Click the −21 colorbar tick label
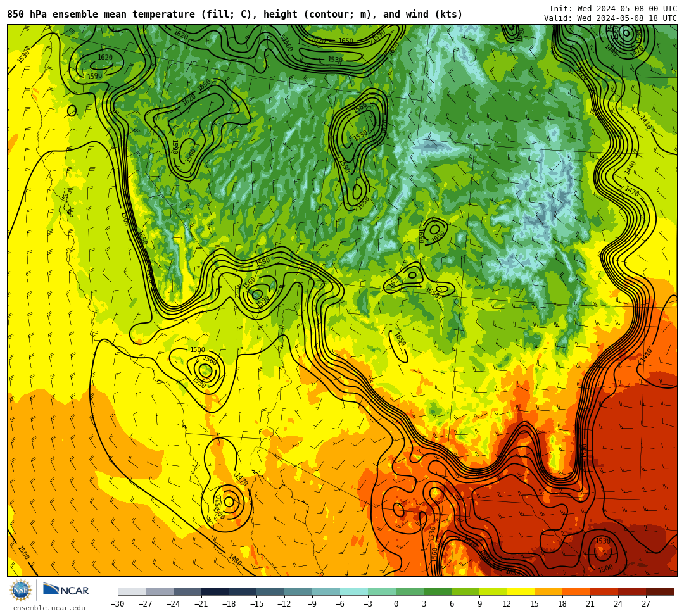The height and width of the screenshot is (616, 684). tap(201, 604)
